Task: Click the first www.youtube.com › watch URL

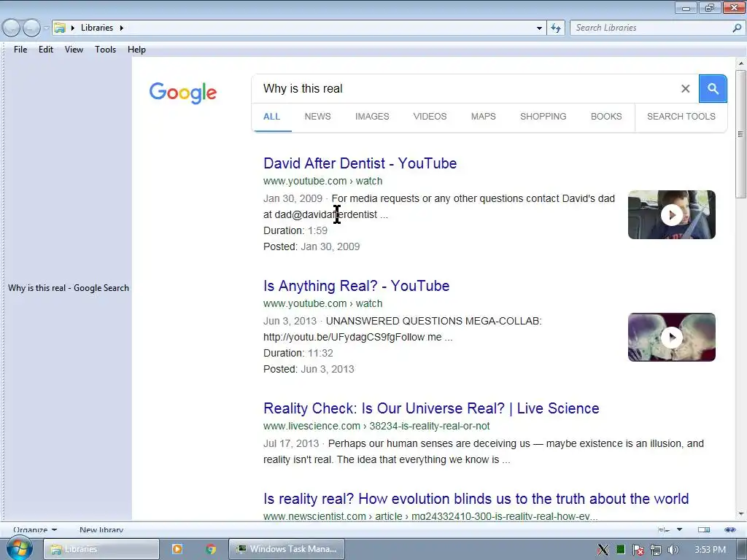Action: (322, 181)
